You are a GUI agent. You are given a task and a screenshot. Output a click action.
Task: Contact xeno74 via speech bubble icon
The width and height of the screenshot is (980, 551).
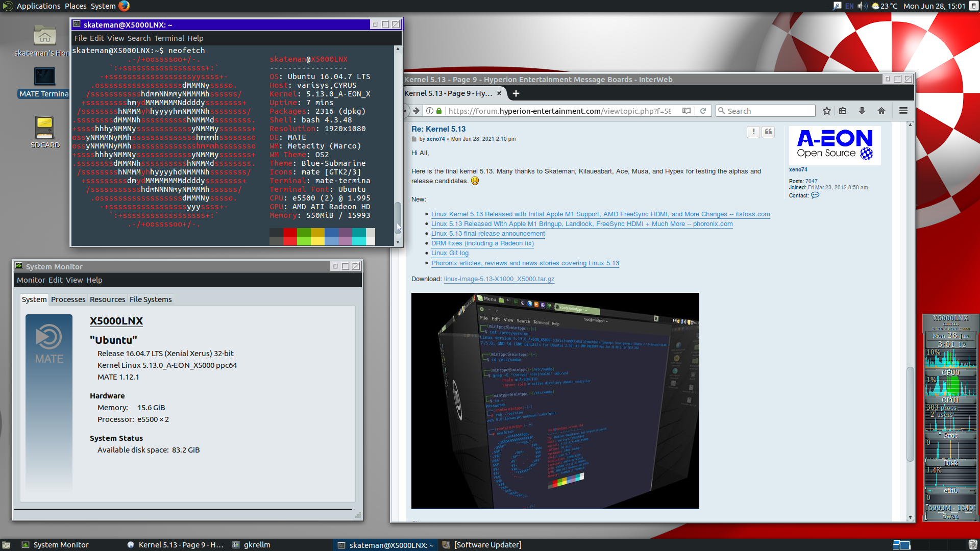point(815,195)
